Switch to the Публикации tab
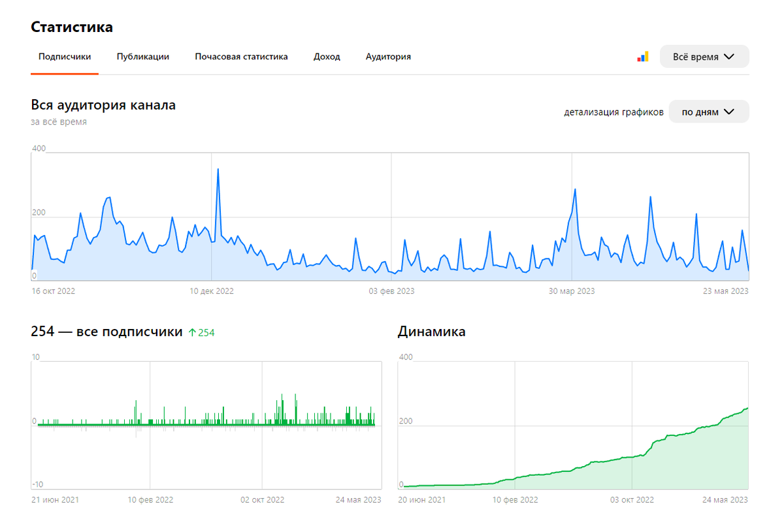The width and height of the screenshot is (784, 532). 142,57
